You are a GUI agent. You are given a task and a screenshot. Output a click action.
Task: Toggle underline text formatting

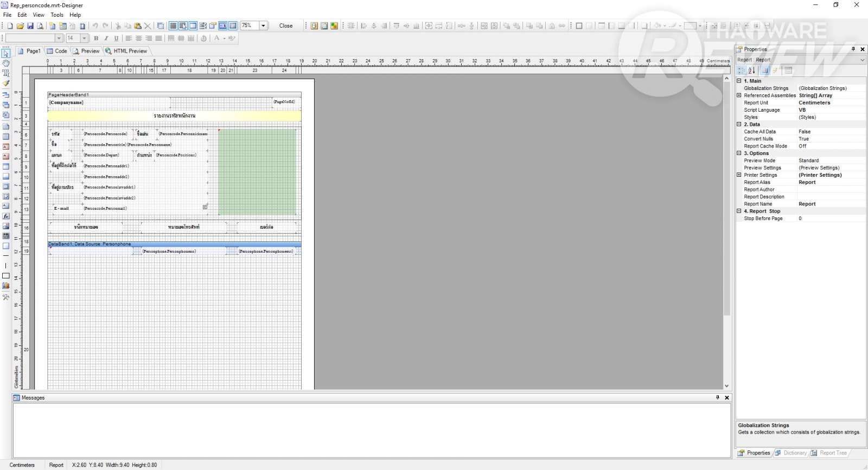[116, 38]
